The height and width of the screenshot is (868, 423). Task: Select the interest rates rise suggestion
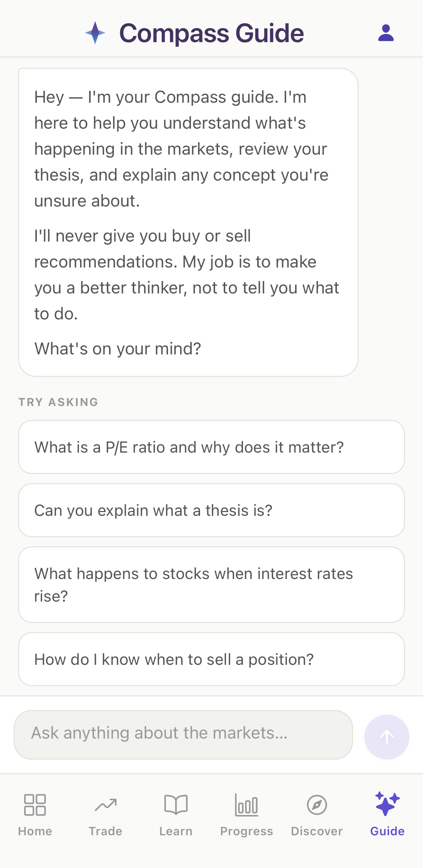(x=211, y=585)
